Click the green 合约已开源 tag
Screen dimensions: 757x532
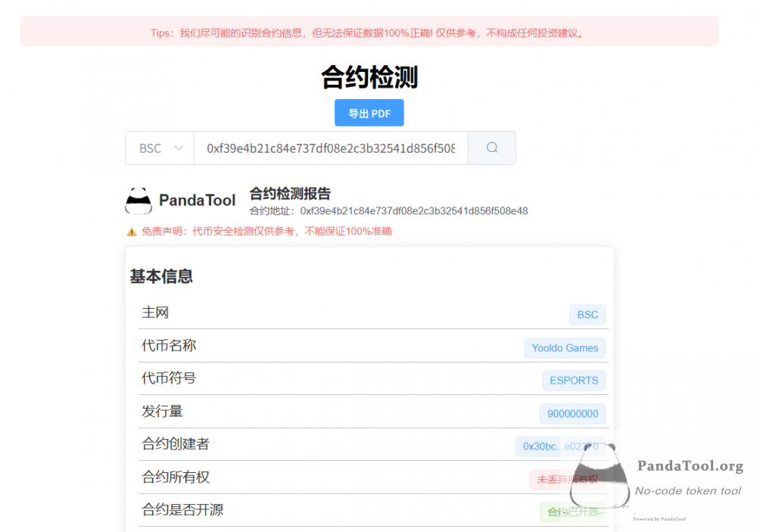coord(572,512)
